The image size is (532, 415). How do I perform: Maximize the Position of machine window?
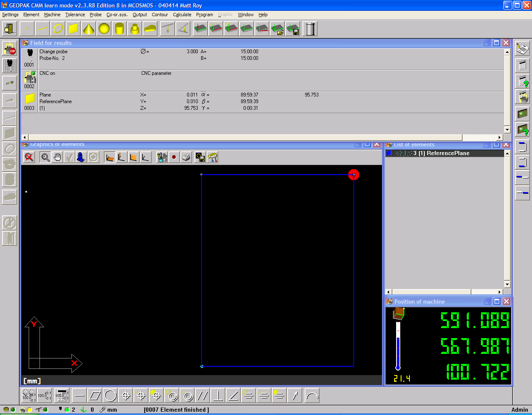[x=497, y=301]
